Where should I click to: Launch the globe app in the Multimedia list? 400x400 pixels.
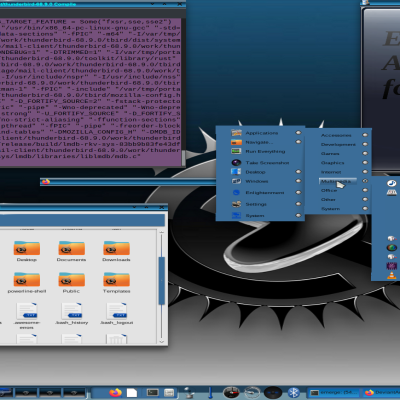[x=391, y=248]
